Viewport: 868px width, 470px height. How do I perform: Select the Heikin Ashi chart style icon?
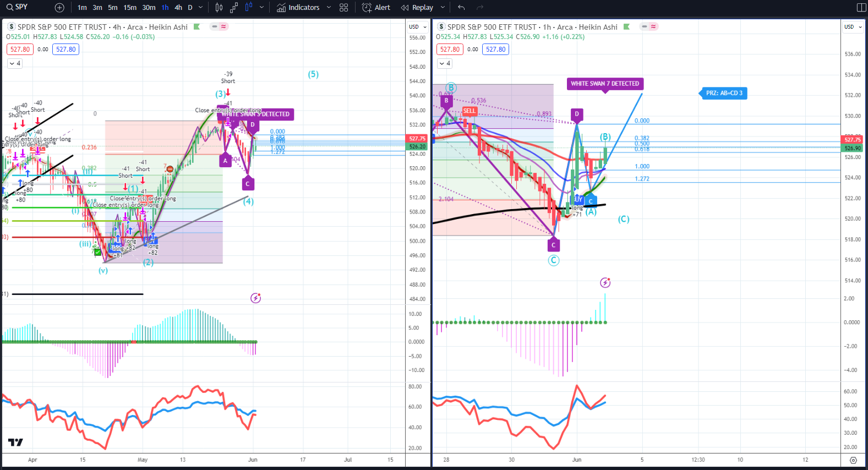tap(249, 8)
